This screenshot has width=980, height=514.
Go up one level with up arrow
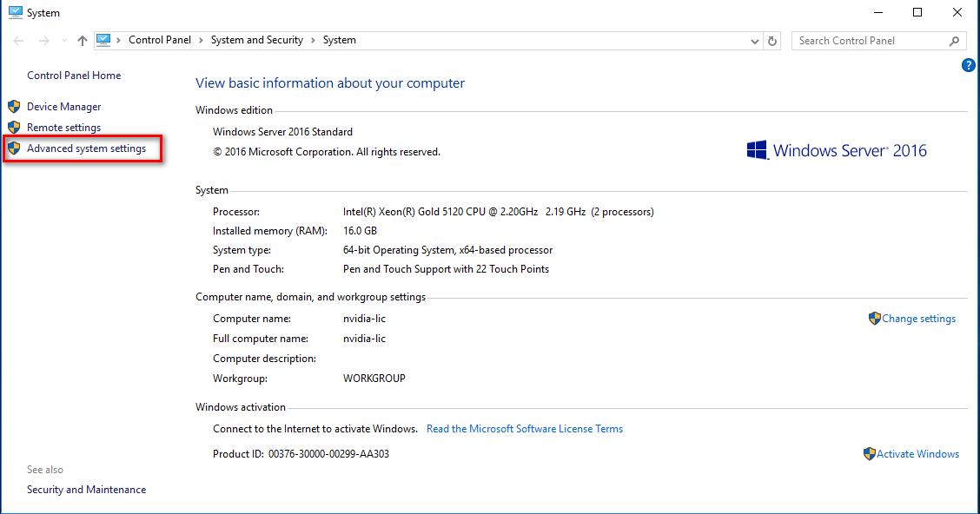click(82, 41)
